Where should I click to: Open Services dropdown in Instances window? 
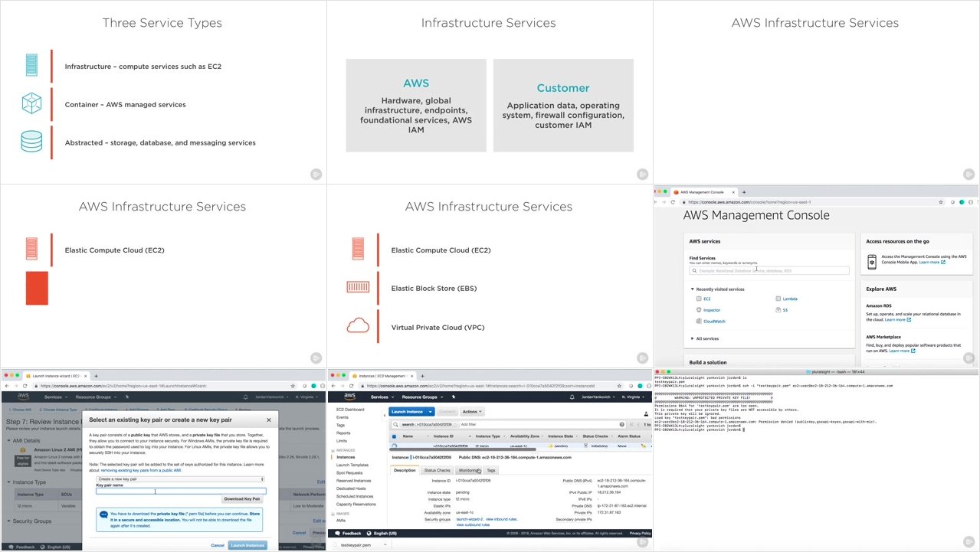click(x=382, y=397)
